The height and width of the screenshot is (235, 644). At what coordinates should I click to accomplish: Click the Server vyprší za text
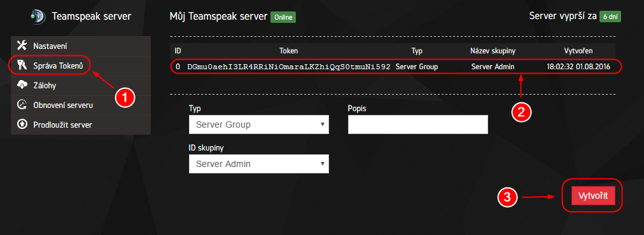(x=563, y=17)
